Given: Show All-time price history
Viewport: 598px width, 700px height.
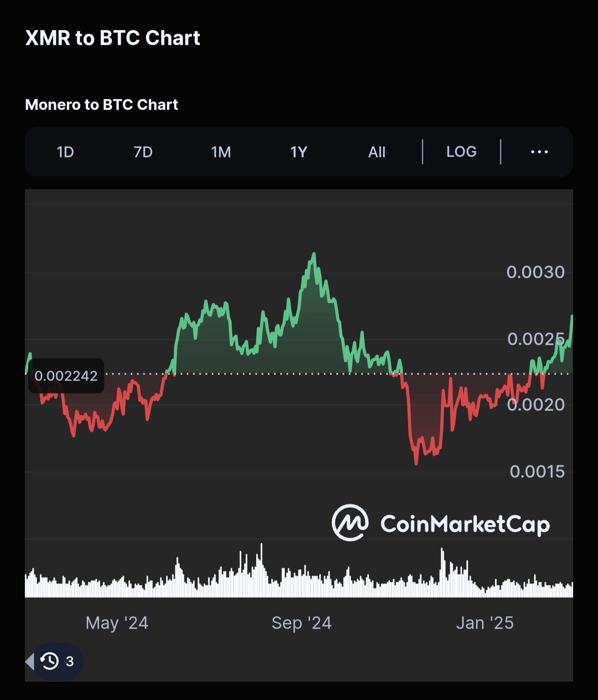Looking at the screenshot, I should coord(377,152).
